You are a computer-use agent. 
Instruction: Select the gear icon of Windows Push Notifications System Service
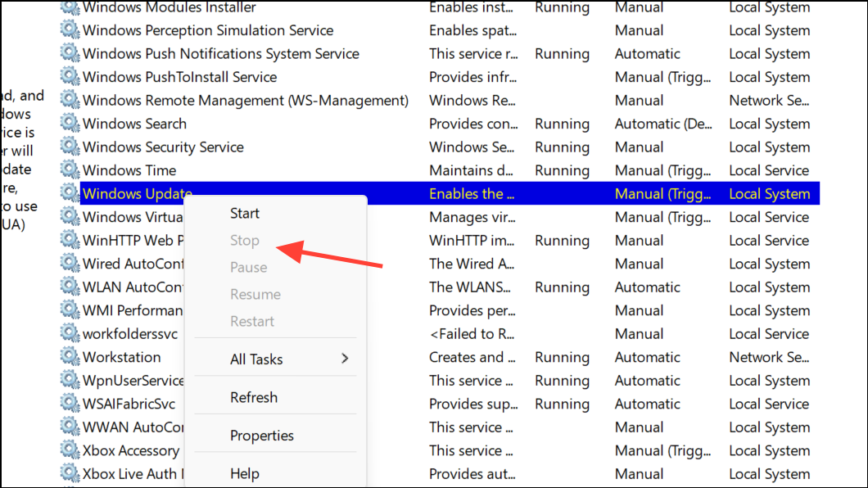pyautogui.click(x=70, y=53)
